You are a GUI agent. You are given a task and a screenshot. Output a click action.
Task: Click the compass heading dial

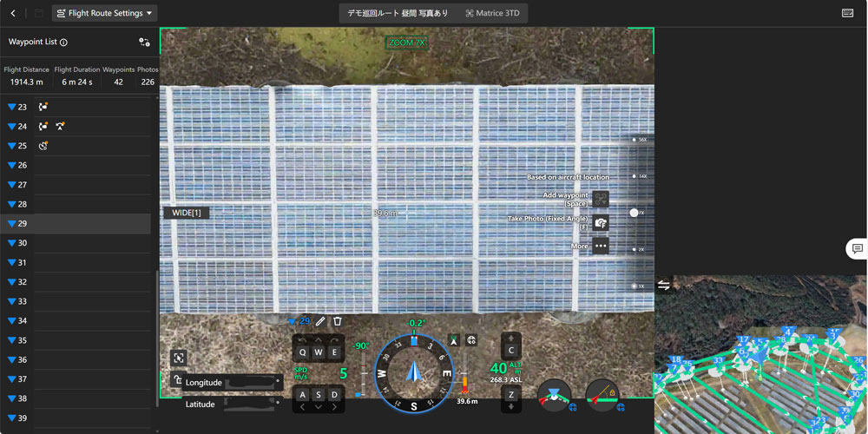413,373
